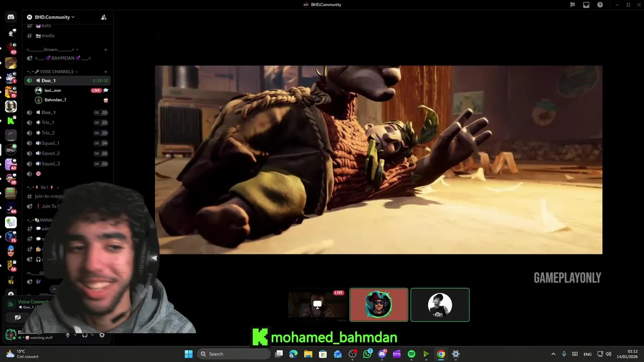Viewport: 644px width, 362px height.
Task: Click the taskbar Search box
Action: pyautogui.click(x=233, y=354)
